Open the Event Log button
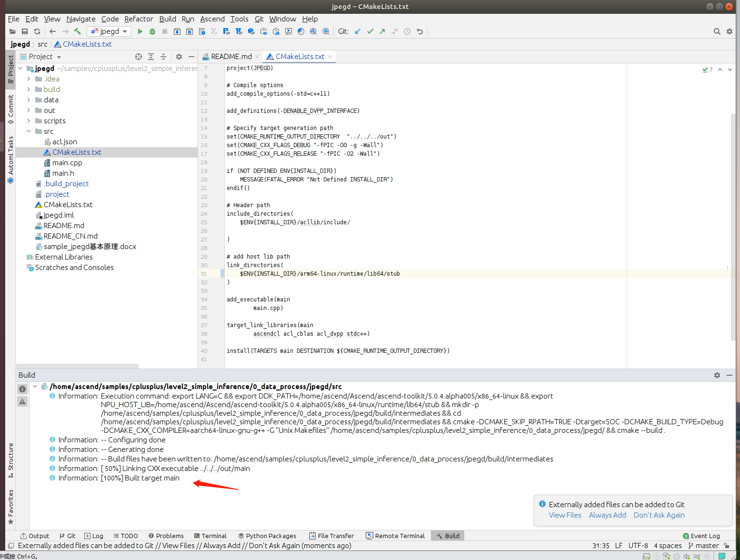The image size is (740, 560). pos(701,536)
